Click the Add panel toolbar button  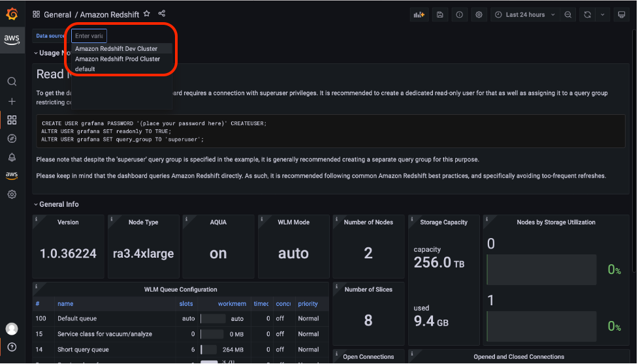click(419, 14)
